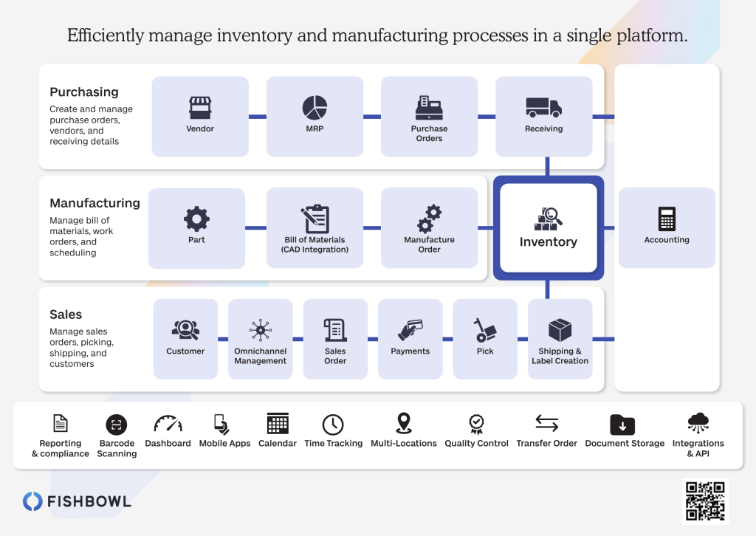The image size is (756, 536).
Task: Click the Receiving label text
Action: [x=544, y=128]
